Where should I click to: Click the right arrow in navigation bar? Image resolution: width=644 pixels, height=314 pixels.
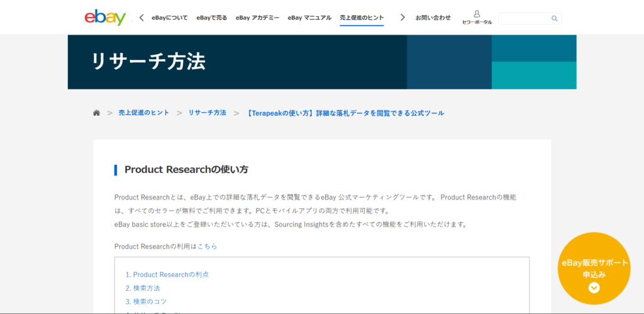(x=402, y=18)
